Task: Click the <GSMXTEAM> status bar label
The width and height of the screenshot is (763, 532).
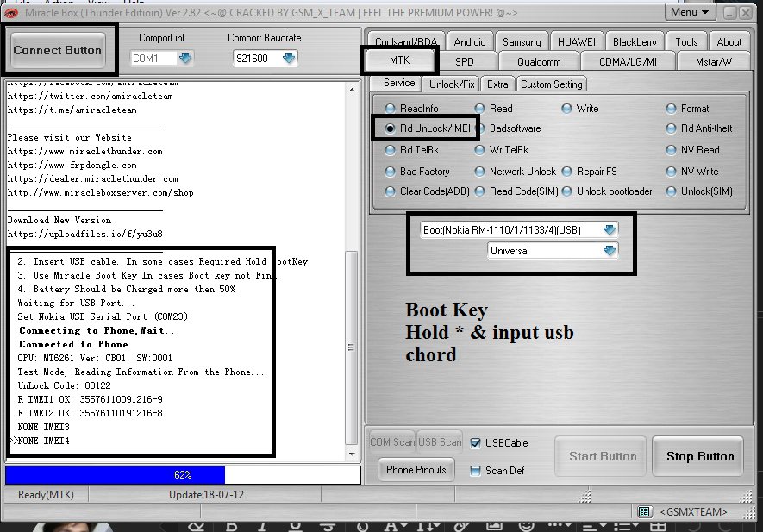Action: [693, 511]
